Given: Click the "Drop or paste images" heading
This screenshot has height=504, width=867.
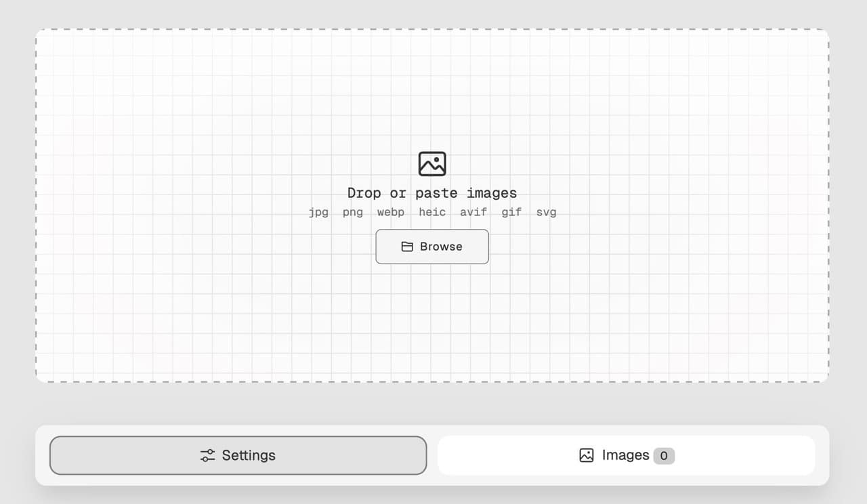Looking at the screenshot, I should click(x=432, y=193).
